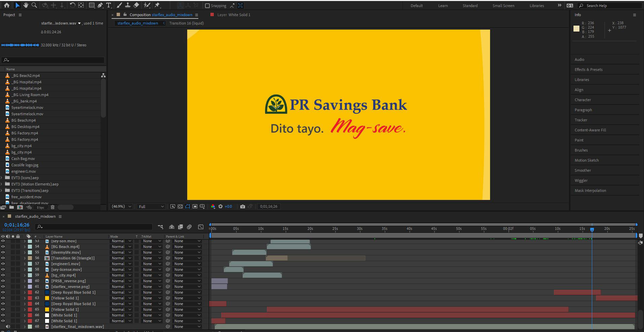Create a new folder in Project panel
The image size is (644, 332).
point(11,207)
